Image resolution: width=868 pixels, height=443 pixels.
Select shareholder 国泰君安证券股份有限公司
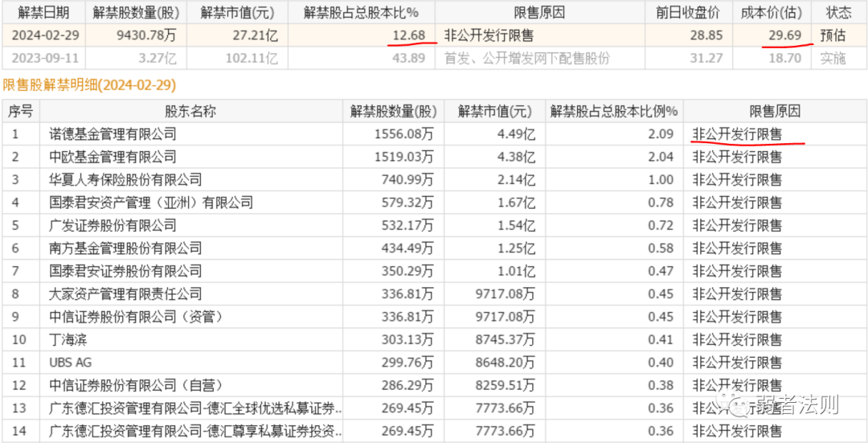125,271
